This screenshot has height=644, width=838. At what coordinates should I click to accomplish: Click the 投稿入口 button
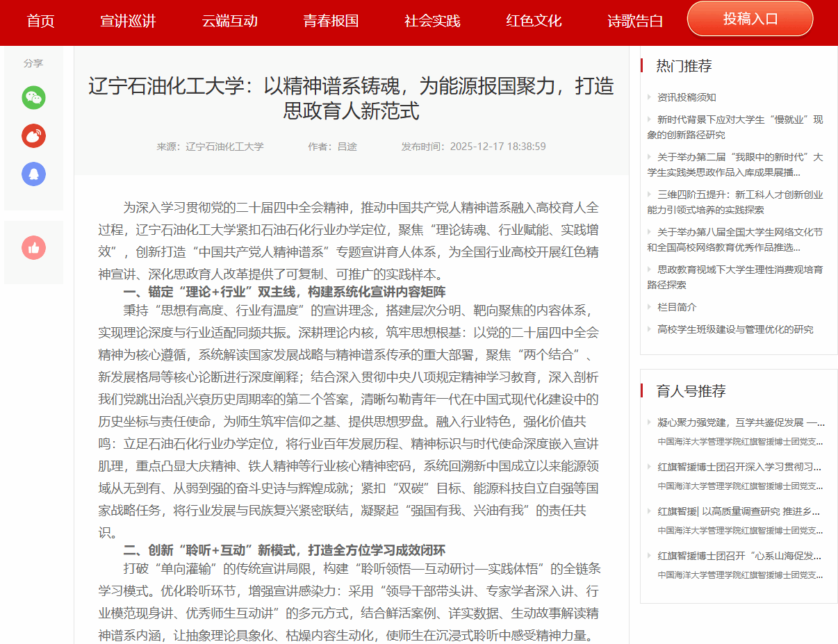(x=750, y=19)
